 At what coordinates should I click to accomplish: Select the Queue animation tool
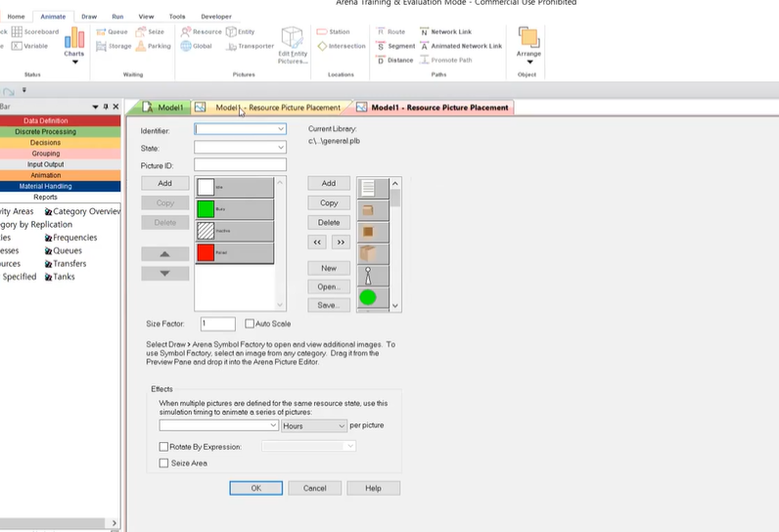(112, 31)
